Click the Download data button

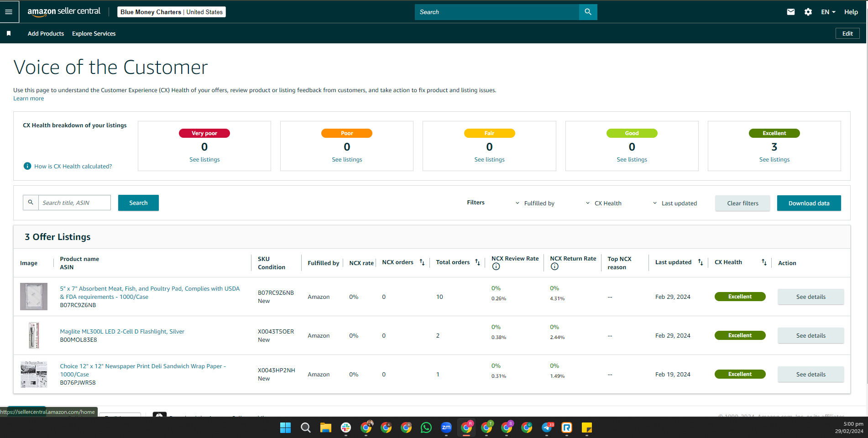pos(809,203)
